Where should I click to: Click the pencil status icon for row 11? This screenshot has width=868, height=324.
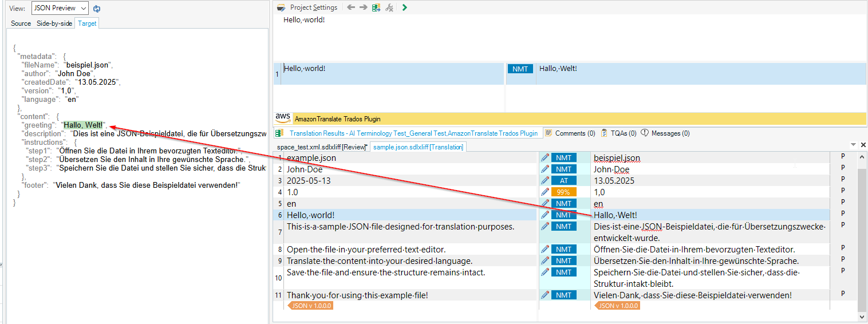(545, 295)
